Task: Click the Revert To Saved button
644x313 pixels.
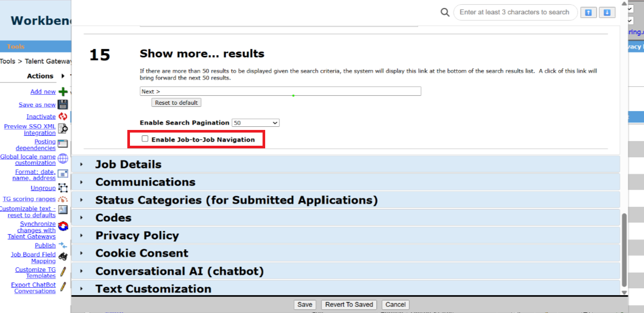Action: [349, 305]
